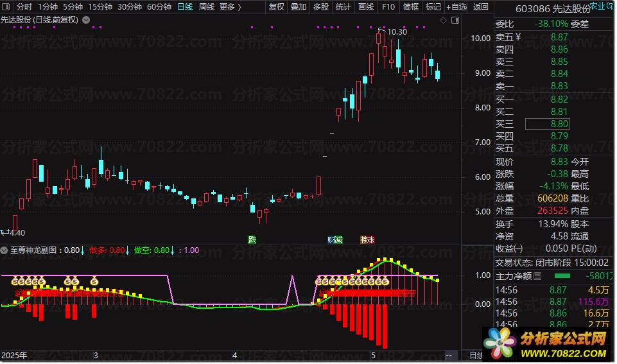Click the arrow after 至尊神龙副图 0.80
Image resolution: width=617 pixels, height=364 pixels.
point(82,250)
